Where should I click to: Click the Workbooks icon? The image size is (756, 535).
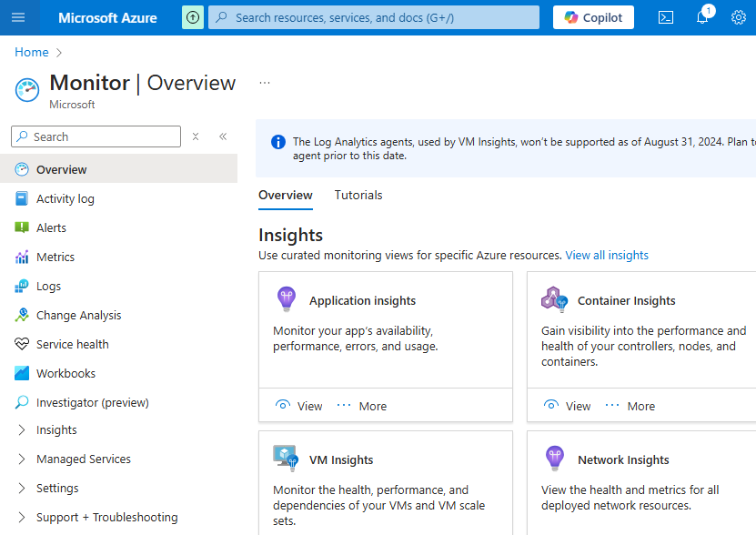pyautogui.click(x=22, y=373)
